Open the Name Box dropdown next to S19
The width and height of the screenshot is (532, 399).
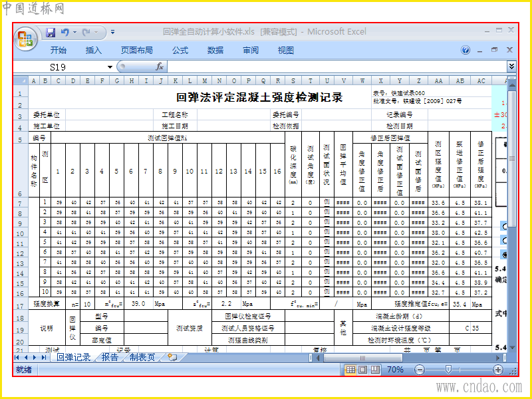110,67
